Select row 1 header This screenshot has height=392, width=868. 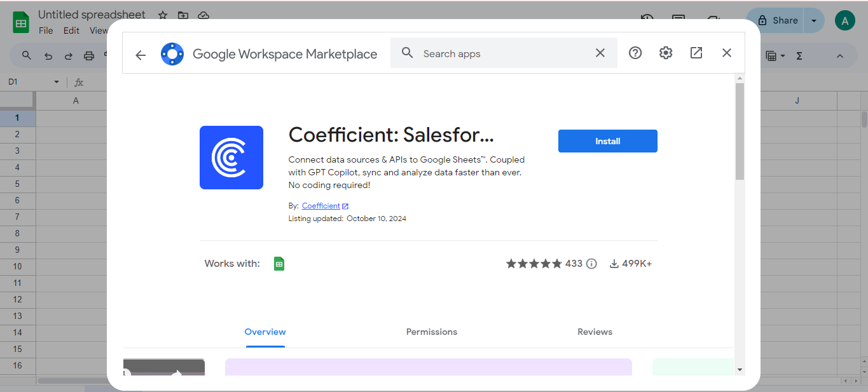[18, 118]
